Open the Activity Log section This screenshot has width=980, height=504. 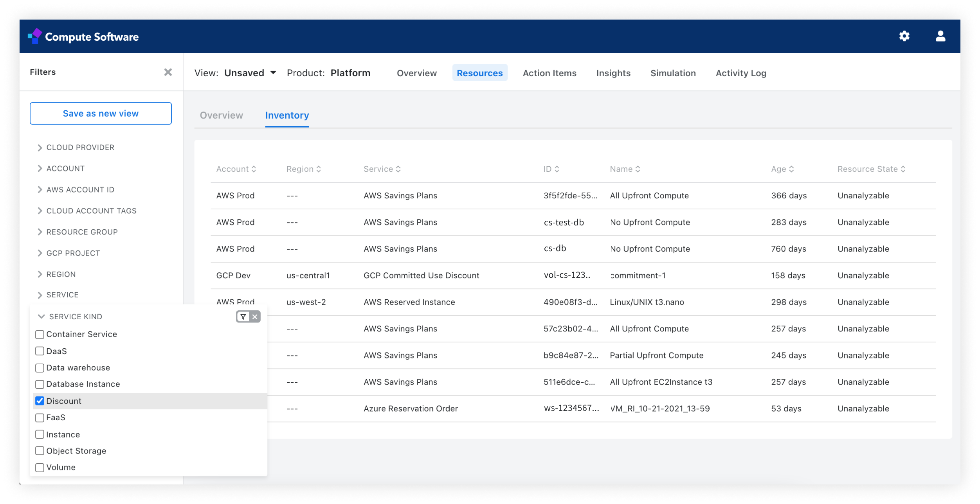point(741,73)
